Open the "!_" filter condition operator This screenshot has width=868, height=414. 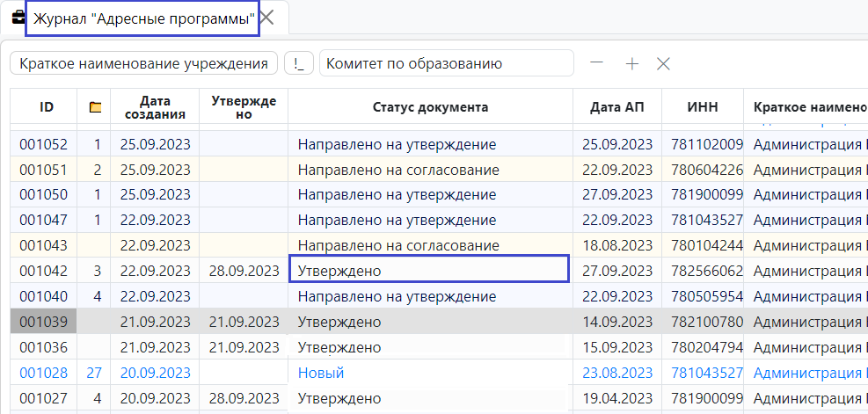[299, 63]
